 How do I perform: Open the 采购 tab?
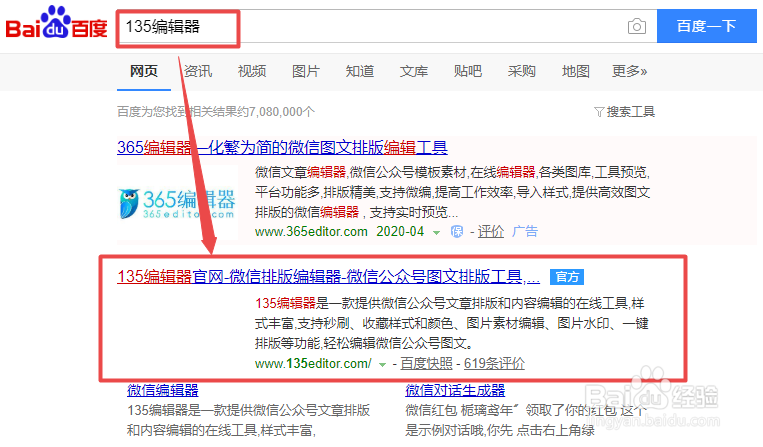pyautogui.click(x=522, y=72)
